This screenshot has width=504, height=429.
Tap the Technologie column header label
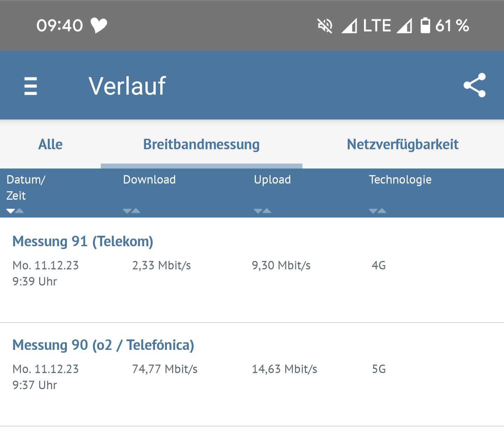tap(400, 180)
